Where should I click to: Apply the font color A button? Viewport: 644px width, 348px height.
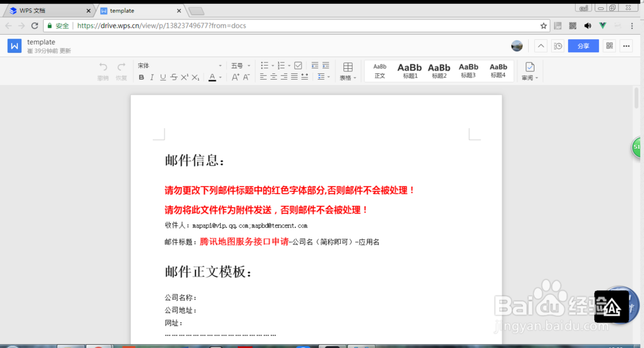pos(213,77)
